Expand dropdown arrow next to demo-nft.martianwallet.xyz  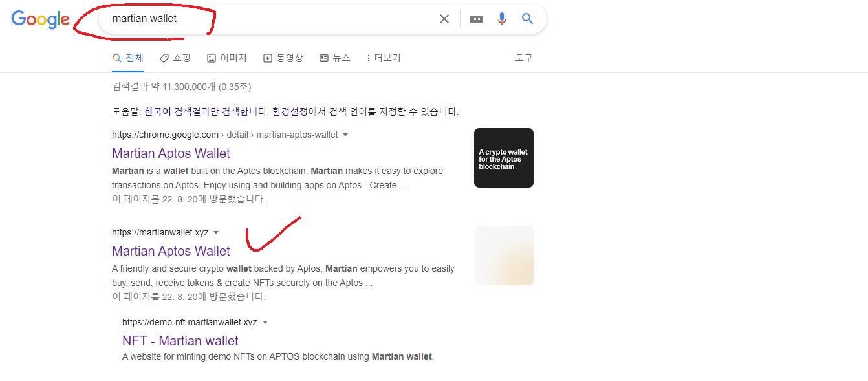click(265, 322)
